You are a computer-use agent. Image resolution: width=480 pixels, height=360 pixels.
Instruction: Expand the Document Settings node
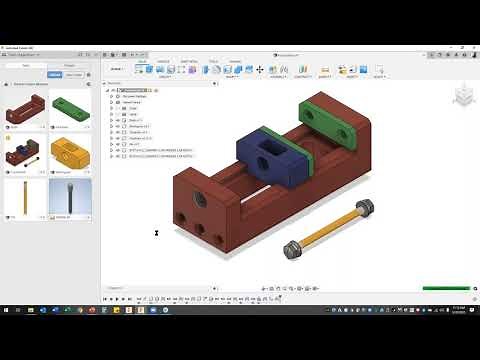112,96
